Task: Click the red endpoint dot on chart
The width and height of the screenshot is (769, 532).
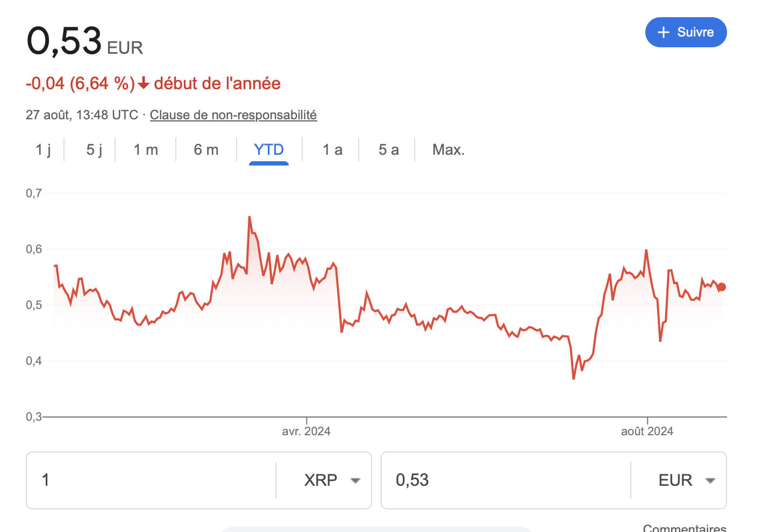Action: click(x=722, y=287)
